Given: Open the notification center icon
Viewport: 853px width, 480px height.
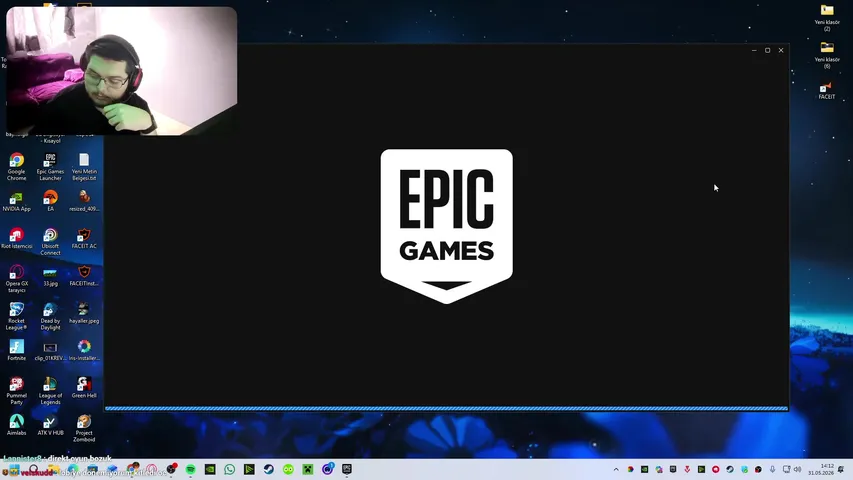Looking at the screenshot, I should (842, 469).
